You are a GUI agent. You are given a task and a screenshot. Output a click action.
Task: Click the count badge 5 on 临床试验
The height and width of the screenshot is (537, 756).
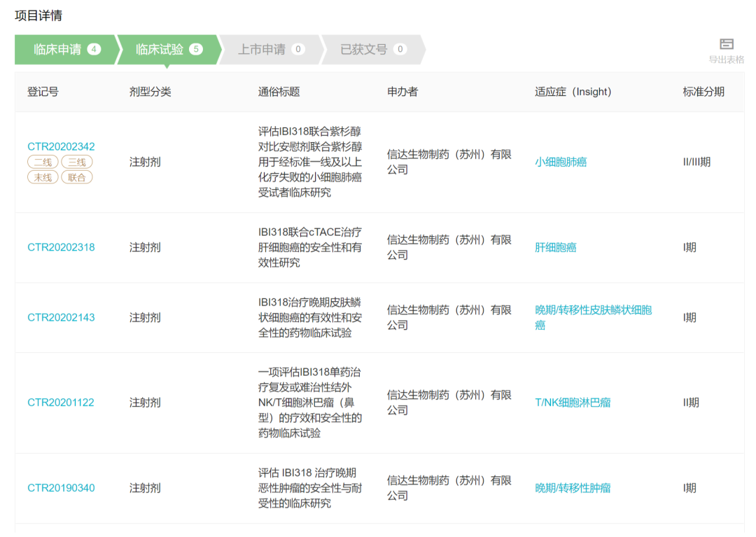pos(196,49)
